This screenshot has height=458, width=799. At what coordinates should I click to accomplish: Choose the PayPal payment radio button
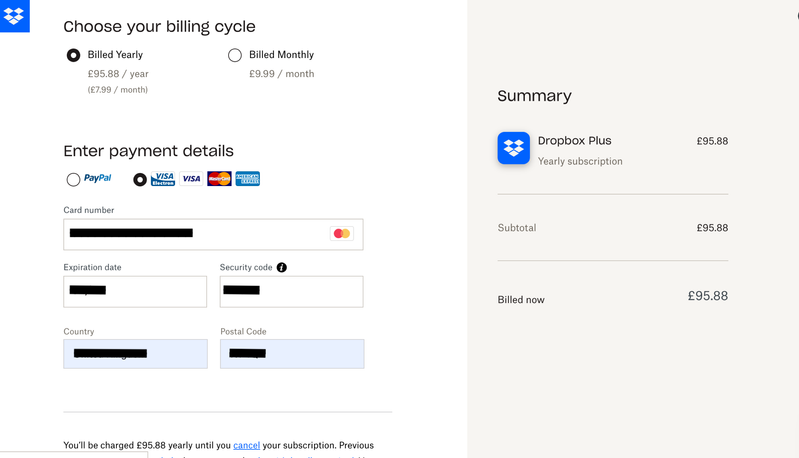[x=73, y=180]
